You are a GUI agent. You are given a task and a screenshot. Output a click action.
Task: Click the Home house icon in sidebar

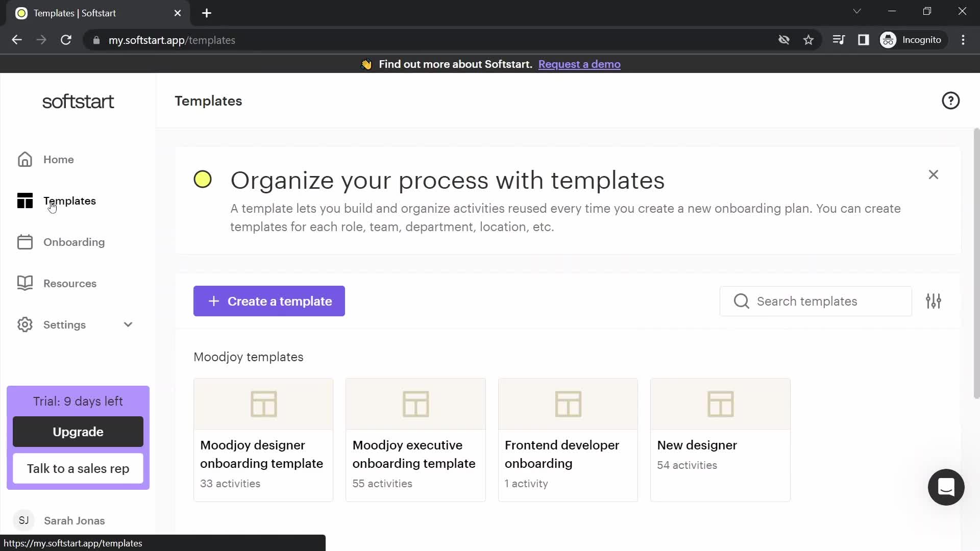pos(24,160)
